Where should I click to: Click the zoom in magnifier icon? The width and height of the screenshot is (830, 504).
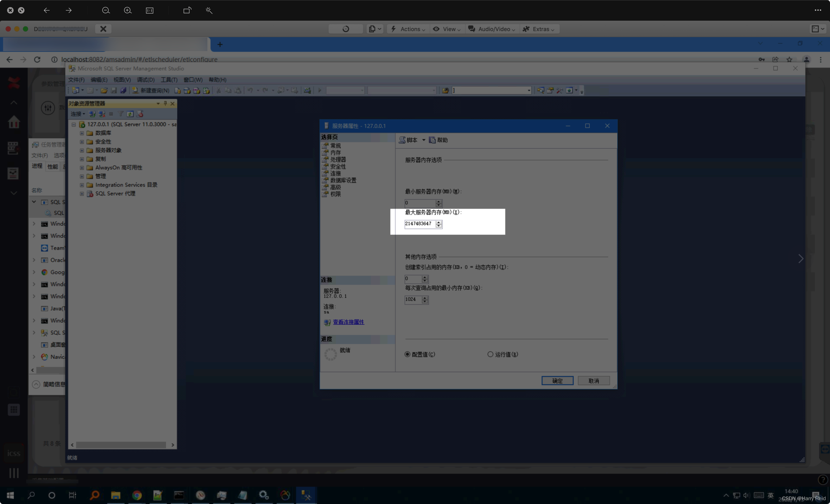coord(128,10)
